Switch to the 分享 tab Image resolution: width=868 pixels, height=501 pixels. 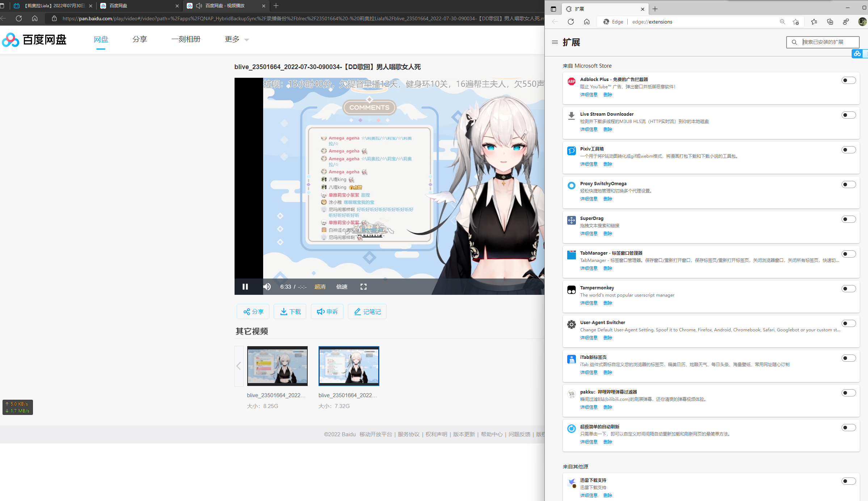(x=140, y=39)
